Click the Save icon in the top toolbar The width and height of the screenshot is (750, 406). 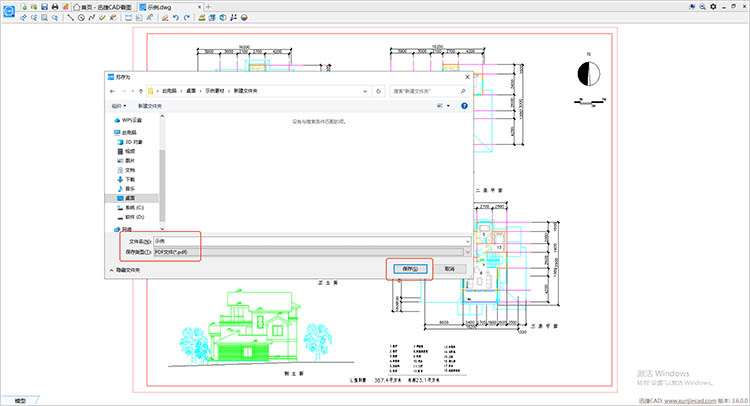point(44,7)
